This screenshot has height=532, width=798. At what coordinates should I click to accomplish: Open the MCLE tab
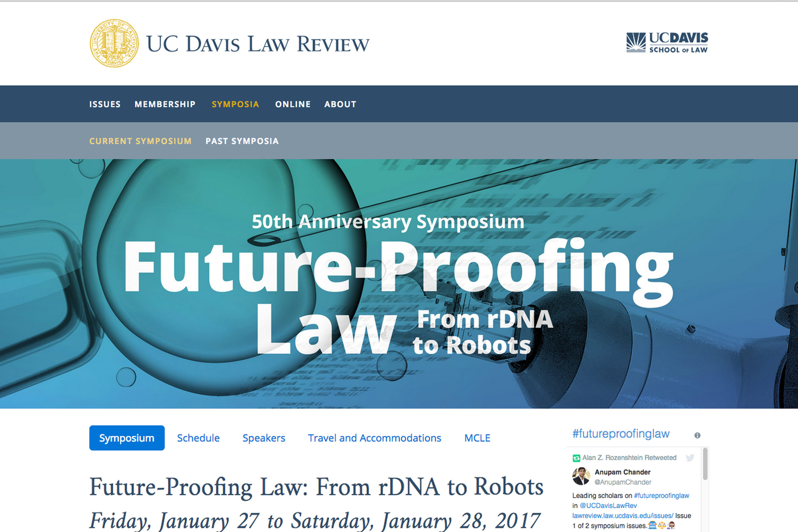click(477, 438)
